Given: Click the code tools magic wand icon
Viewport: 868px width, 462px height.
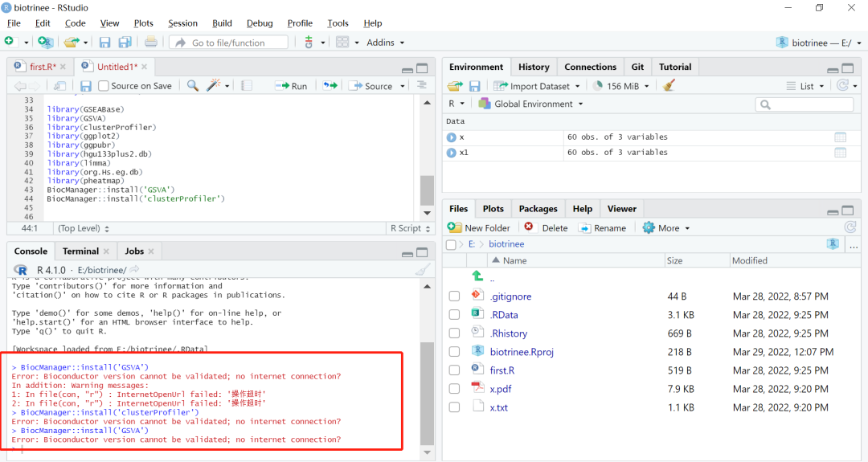Looking at the screenshot, I should [x=213, y=85].
